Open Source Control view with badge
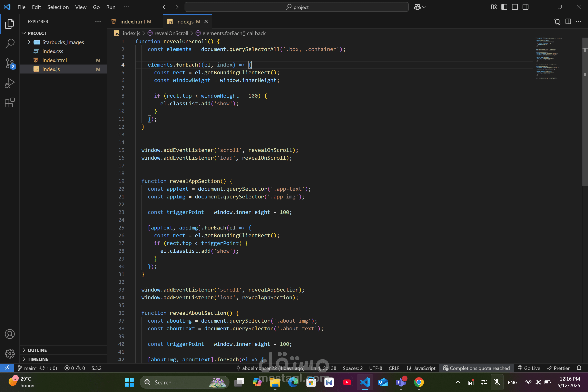This screenshot has width=588, height=392. pos(10,63)
